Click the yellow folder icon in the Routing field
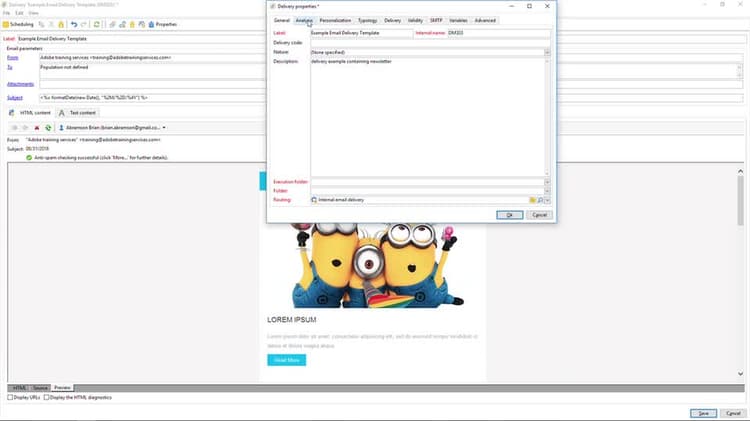This screenshot has height=421, width=750. (532, 200)
